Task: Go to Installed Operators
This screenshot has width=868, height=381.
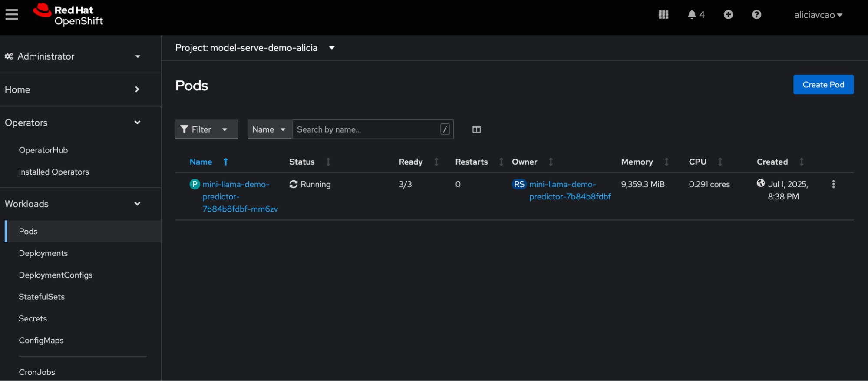Action: click(x=53, y=172)
